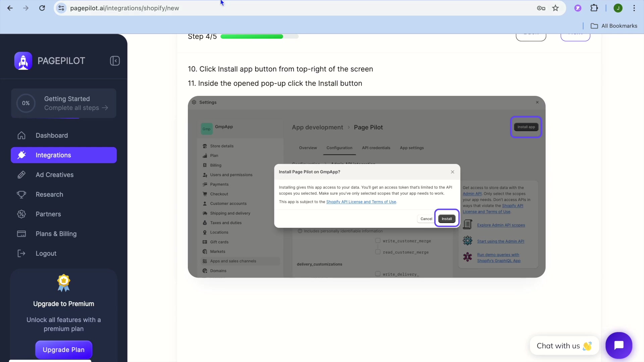The height and width of the screenshot is (362, 644).
Task: Click the 'Step 4/5' text
Action: [202, 36]
